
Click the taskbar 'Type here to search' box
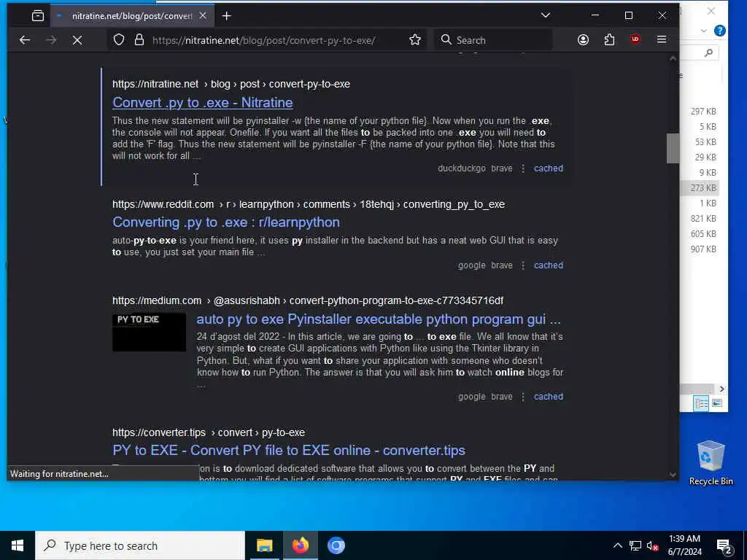[140, 545]
